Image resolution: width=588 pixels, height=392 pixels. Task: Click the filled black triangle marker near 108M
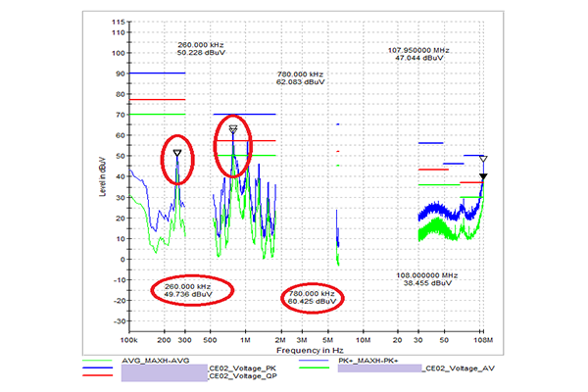482,177
